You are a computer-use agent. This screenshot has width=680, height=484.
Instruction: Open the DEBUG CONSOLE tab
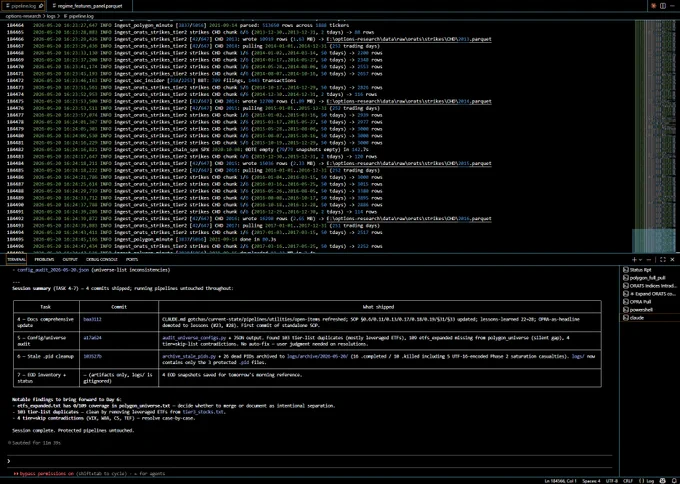click(x=101, y=259)
